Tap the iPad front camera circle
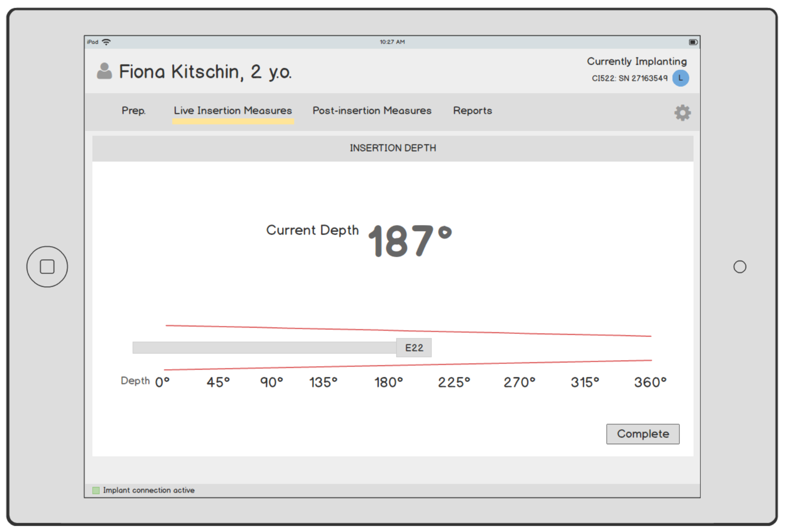 coord(739,267)
